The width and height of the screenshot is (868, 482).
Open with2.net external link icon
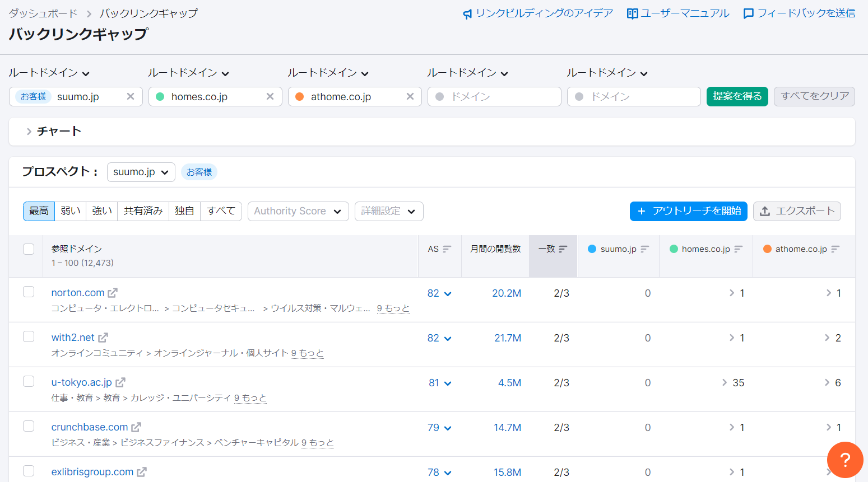tap(103, 338)
